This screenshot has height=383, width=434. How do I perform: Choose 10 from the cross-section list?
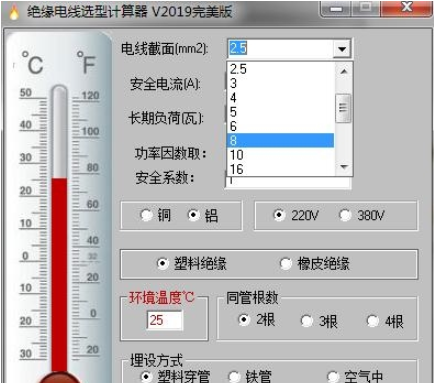[x=280, y=155]
